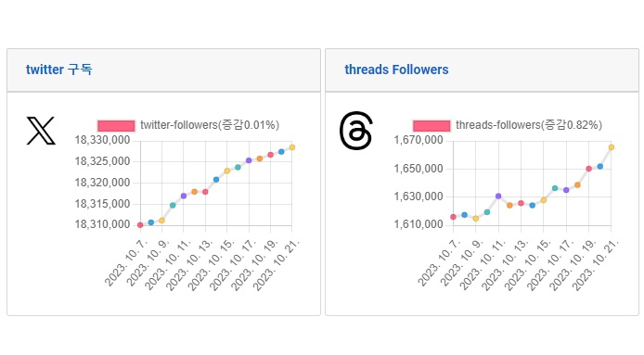This screenshot has width=644, height=355.
Task: Click 1,670,000 axis label on threads chart
Action: click(419, 140)
